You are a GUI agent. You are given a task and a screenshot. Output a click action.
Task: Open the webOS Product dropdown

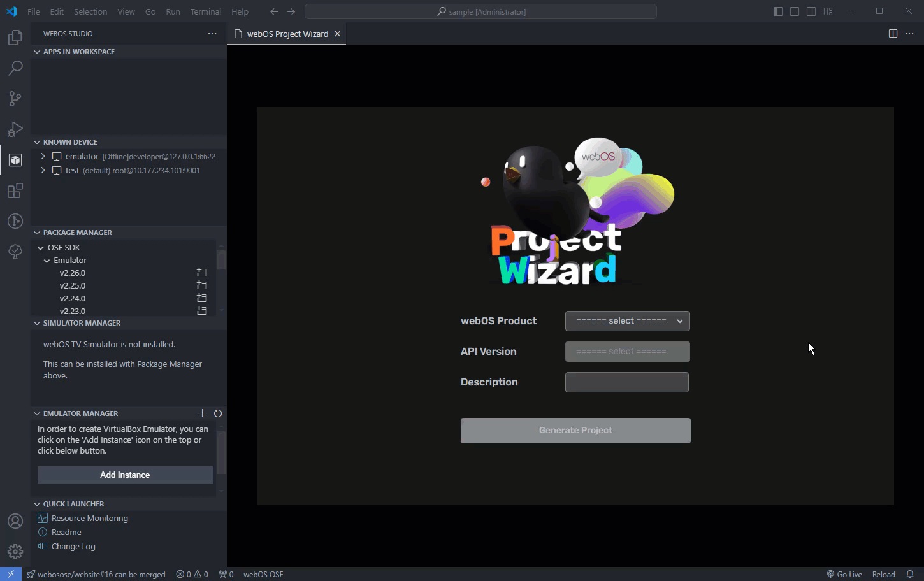pyautogui.click(x=628, y=321)
